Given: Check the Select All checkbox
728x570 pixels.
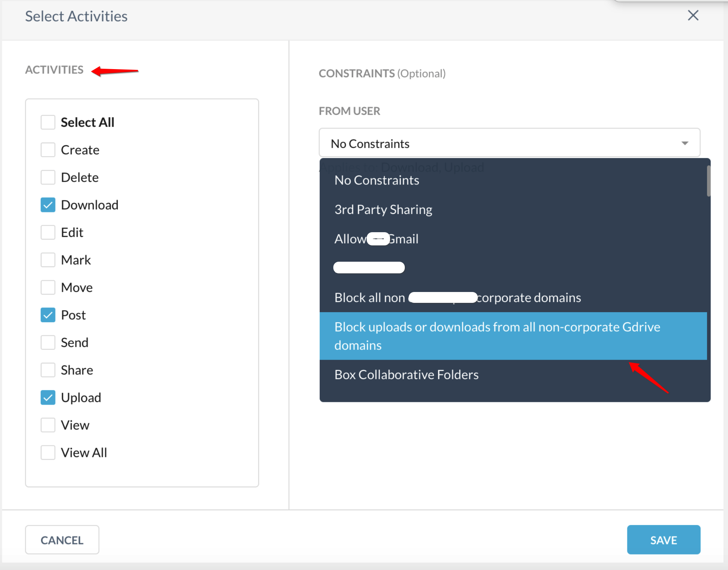Looking at the screenshot, I should pyautogui.click(x=48, y=122).
